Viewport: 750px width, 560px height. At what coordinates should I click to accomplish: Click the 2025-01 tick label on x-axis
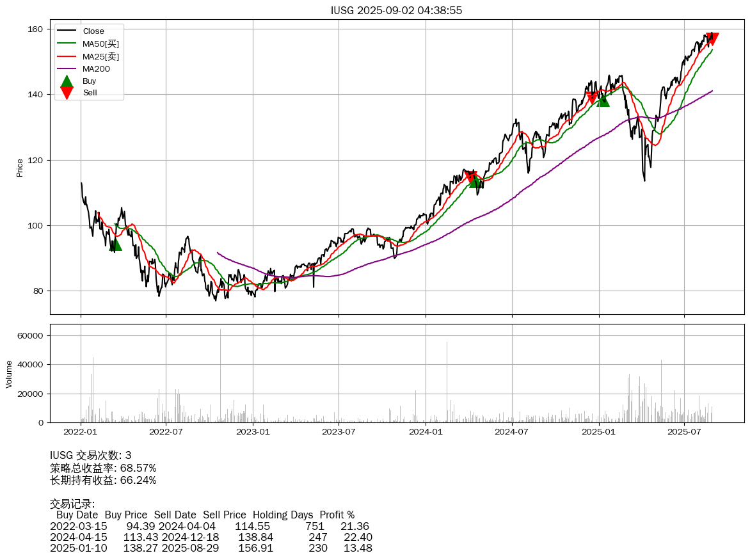pyautogui.click(x=598, y=433)
